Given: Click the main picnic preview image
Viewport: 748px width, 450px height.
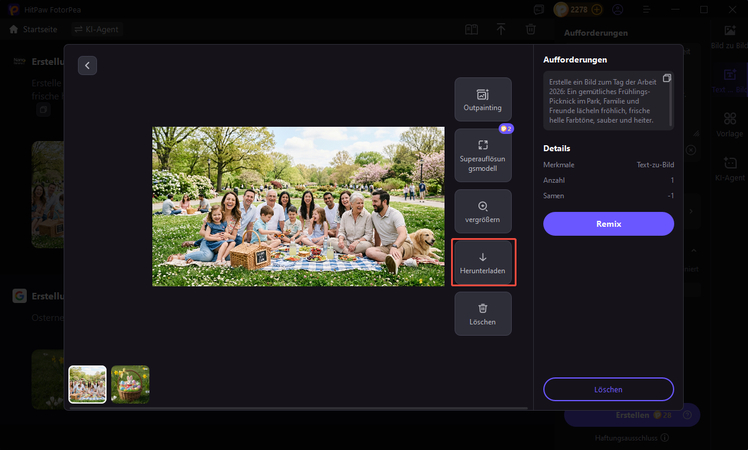Looking at the screenshot, I should 298,207.
